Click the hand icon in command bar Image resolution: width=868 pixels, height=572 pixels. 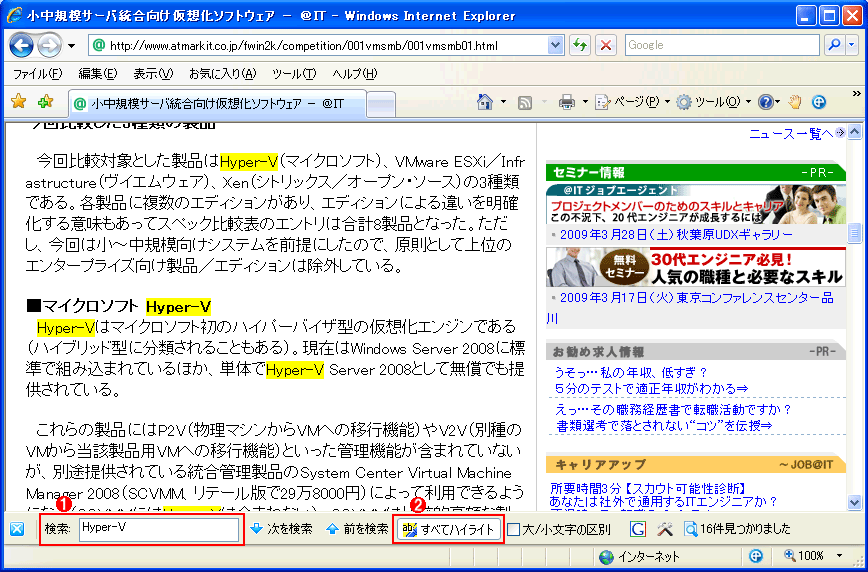pos(795,102)
